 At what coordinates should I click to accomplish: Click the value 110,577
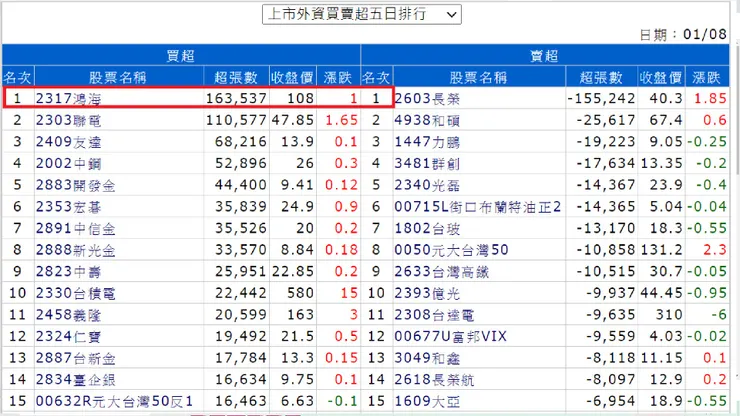click(236, 120)
